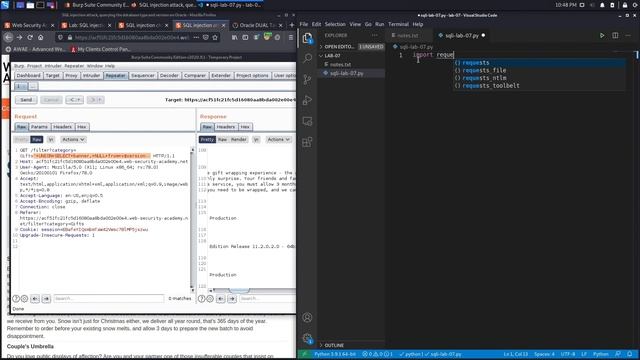This screenshot has width=640, height=360.
Task: Change UTF-8 encoding in status bar
Action: click(x=568, y=354)
